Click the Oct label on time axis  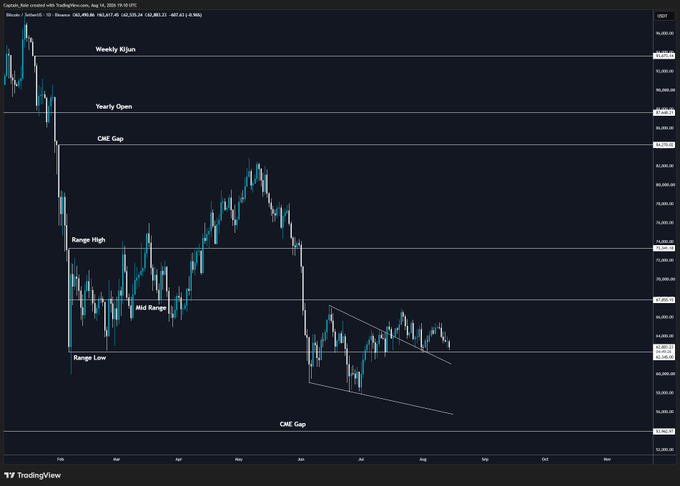pyautogui.click(x=545, y=459)
